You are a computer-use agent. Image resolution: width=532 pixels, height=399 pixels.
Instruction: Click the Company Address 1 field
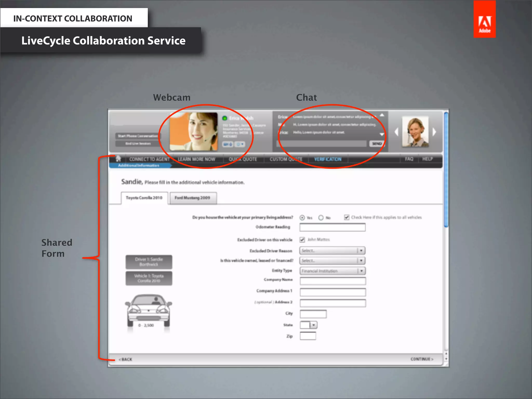pos(333,292)
